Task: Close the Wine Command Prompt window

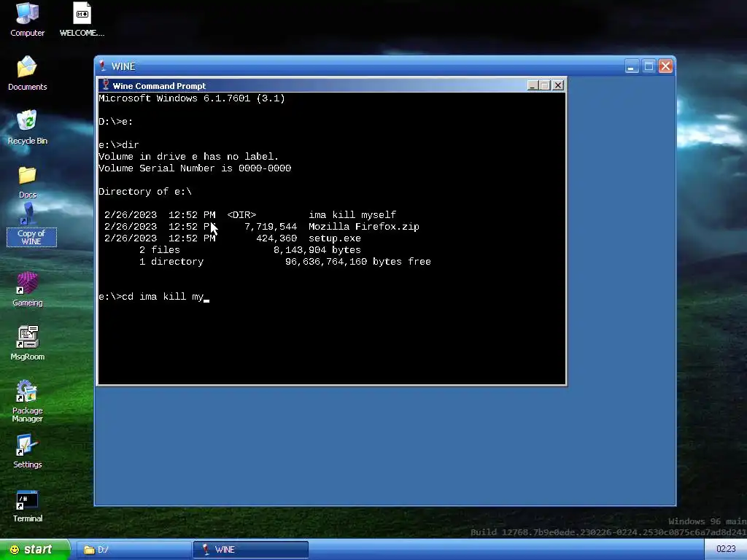Action: [x=558, y=85]
